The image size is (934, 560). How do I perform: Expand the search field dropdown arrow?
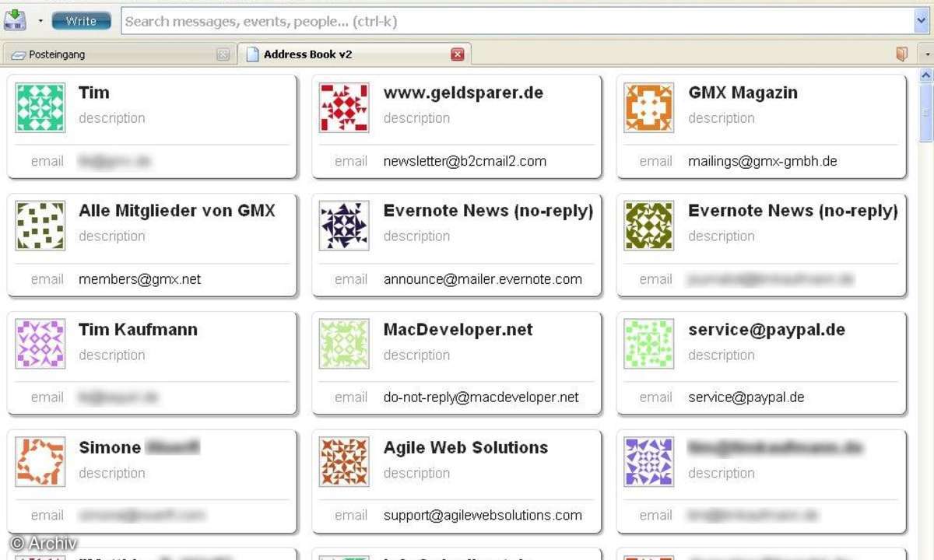tap(923, 21)
